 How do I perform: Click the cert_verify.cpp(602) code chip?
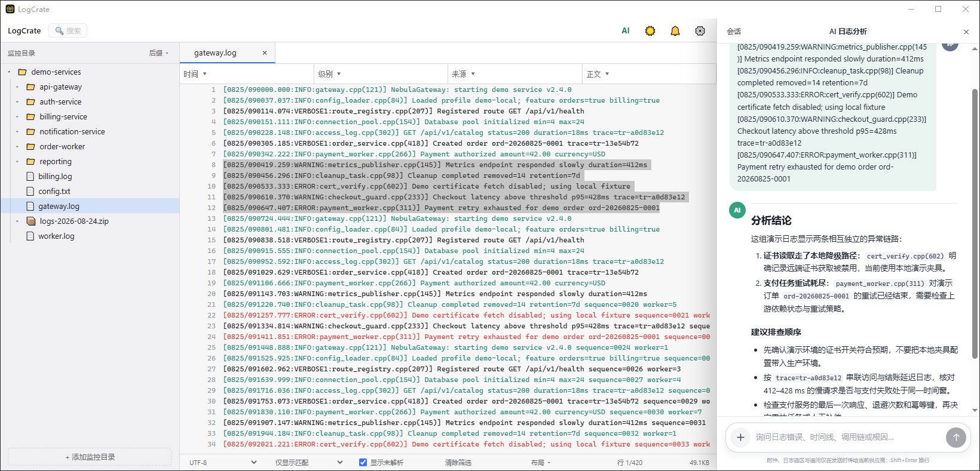[x=905, y=256]
